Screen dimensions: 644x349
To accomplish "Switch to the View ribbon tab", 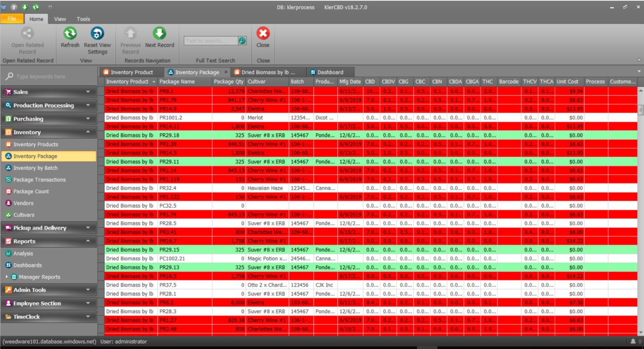I will coord(60,19).
